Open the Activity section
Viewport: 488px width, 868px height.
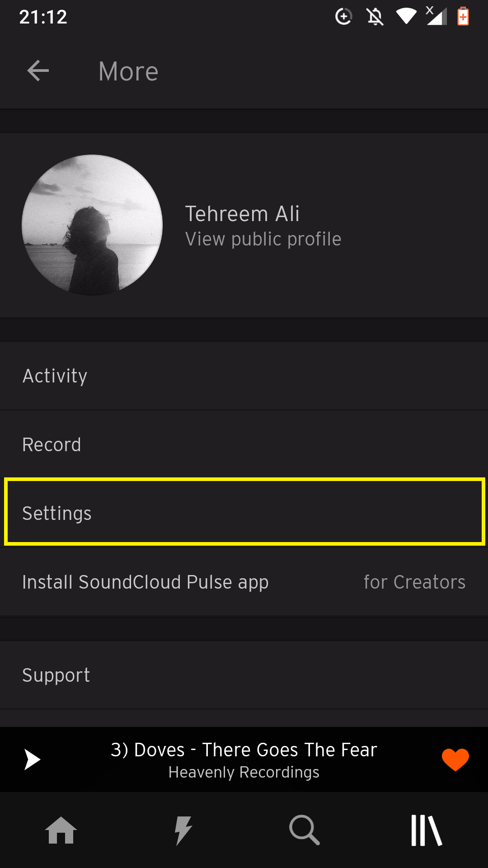tap(244, 375)
